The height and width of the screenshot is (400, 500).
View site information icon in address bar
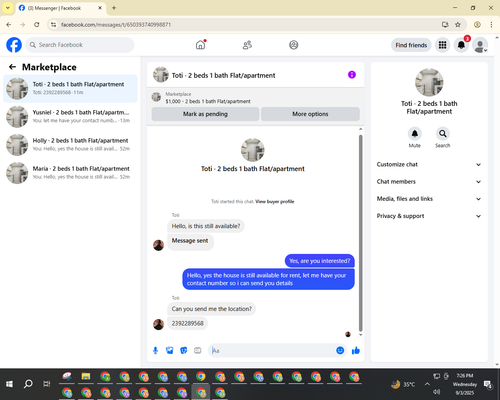53,24
